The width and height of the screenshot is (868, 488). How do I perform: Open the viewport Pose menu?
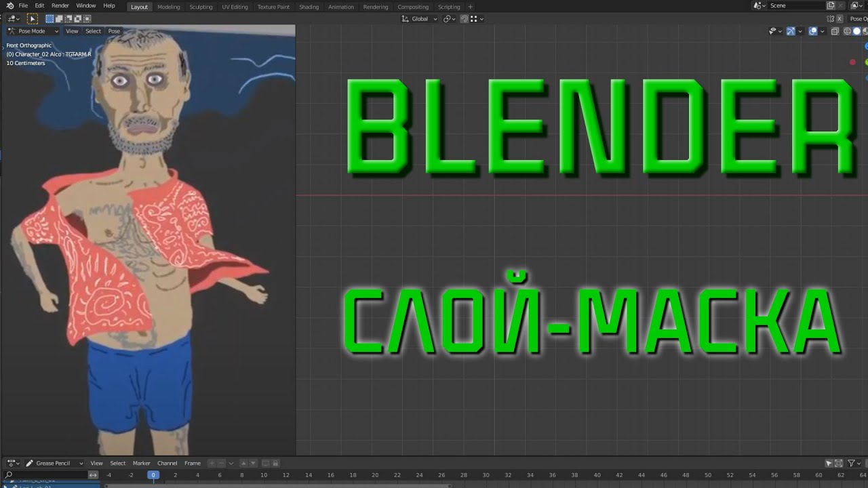click(x=114, y=31)
